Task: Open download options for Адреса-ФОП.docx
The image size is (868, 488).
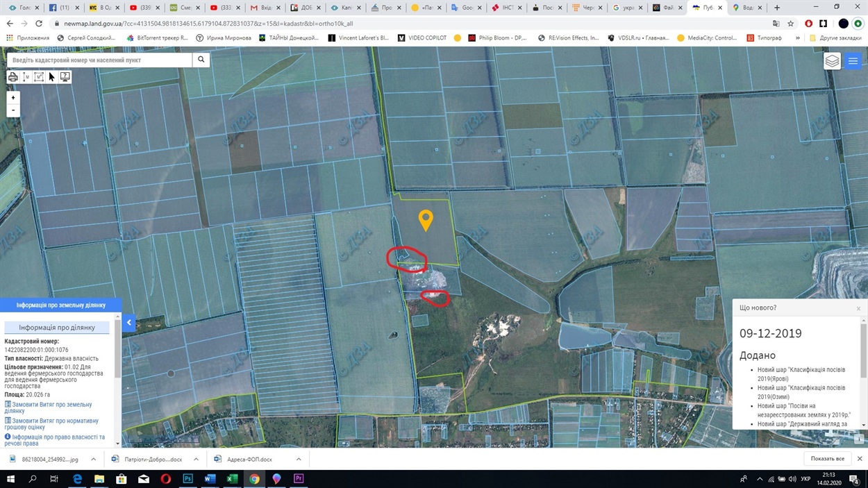Action: pyautogui.click(x=299, y=459)
